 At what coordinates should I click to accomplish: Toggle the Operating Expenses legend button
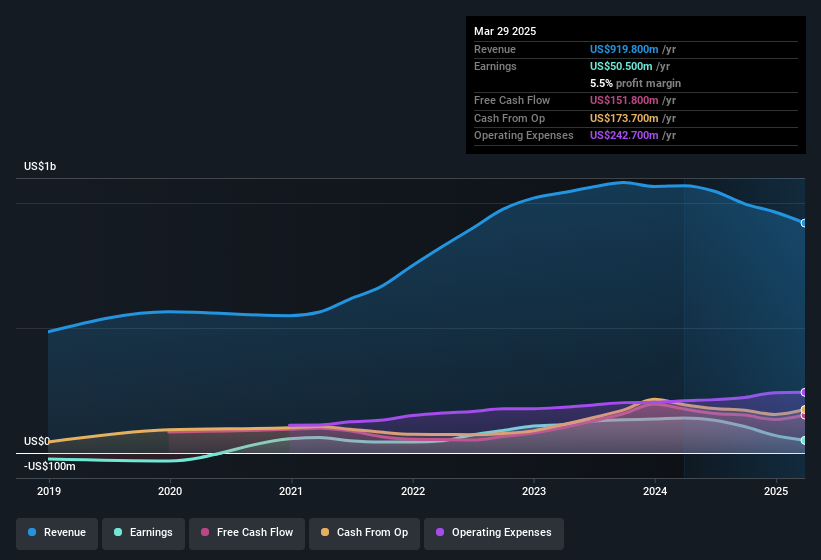(x=494, y=532)
